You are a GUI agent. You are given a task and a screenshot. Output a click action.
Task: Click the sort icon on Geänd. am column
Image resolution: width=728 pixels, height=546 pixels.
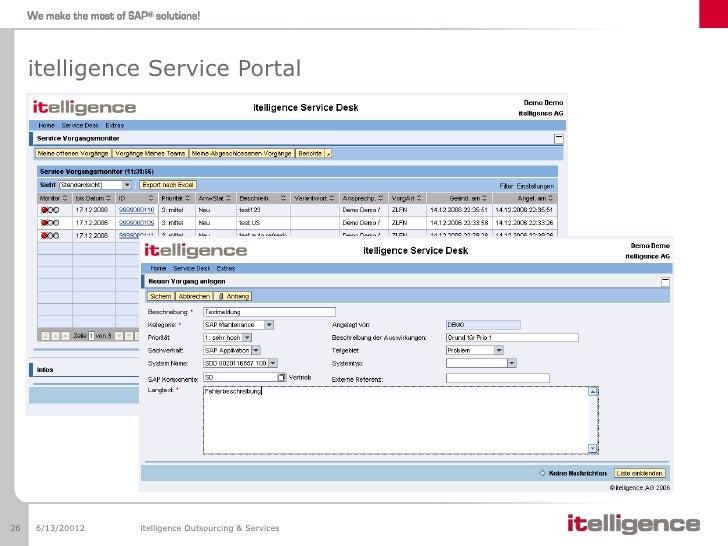pos(484,198)
